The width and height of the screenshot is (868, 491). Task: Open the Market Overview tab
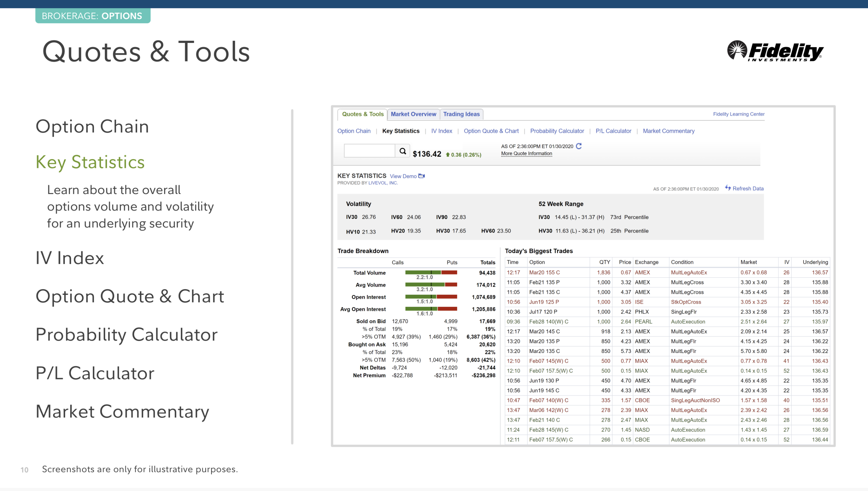413,114
